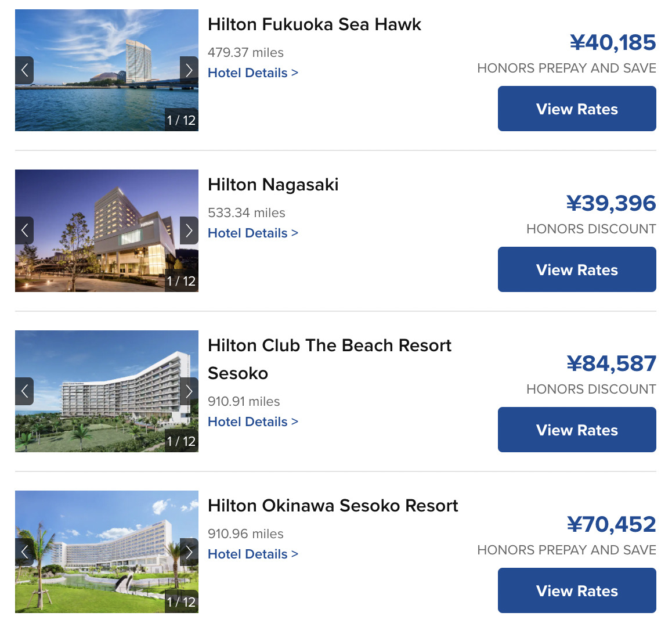The image size is (672, 627).
Task: Click the Hilton Fukuoka Sea Hawk photo
Action: [x=107, y=70]
